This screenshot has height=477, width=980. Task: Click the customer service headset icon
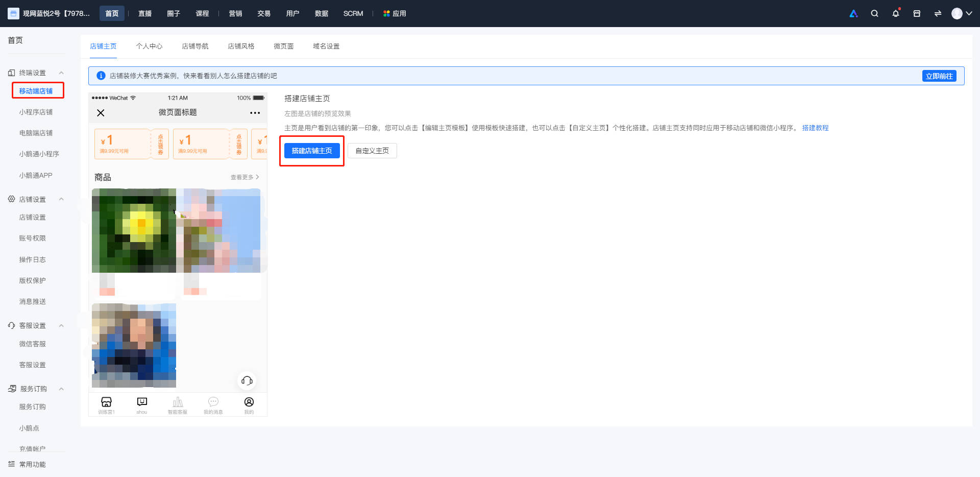point(247,380)
